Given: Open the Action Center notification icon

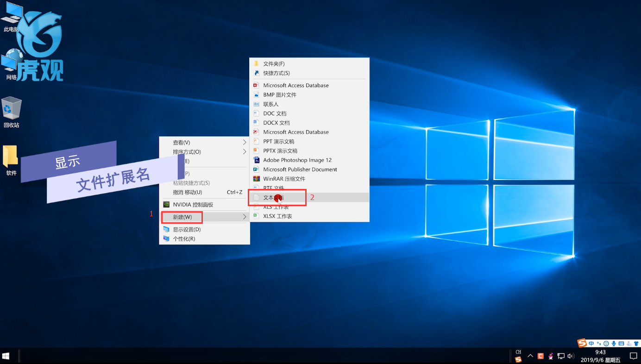Looking at the screenshot, I should (x=633, y=356).
